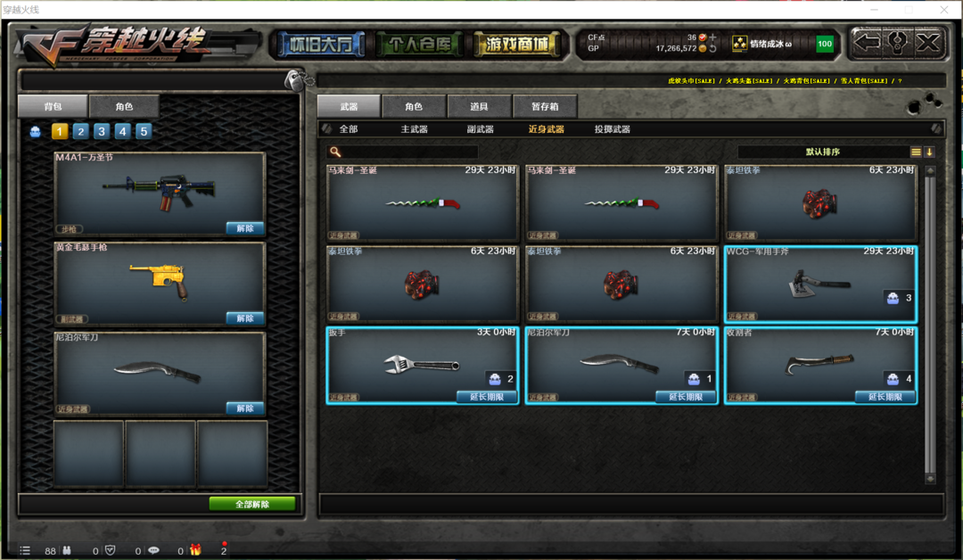Toggle sort direction arrow button
963x560 pixels.
(929, 152)
